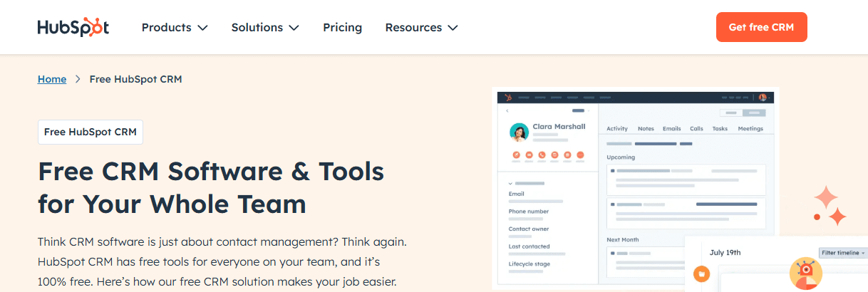This screenshot has width=868, height=292.
Task: Click the Email field label
Action: click(516, 194)
